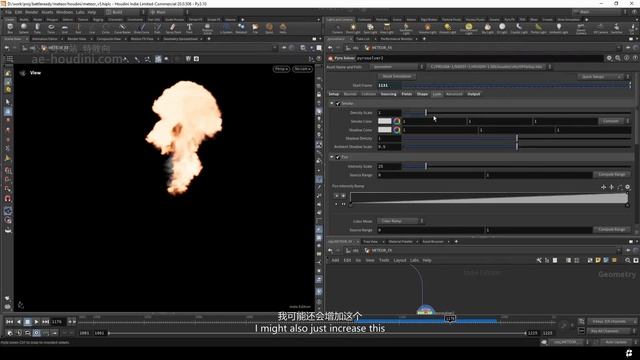Screen dimensions: 640x360
Task: Open the Main take dropdown
Action: click(168, 12)
